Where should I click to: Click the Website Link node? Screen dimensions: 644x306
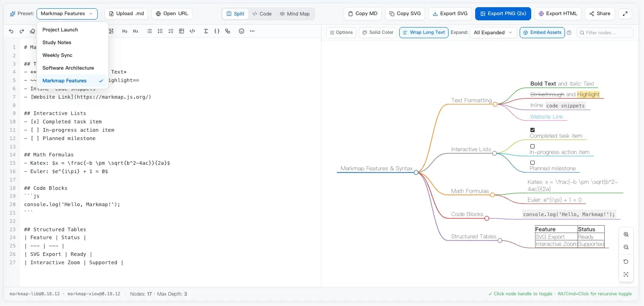(x=546, y=117)
